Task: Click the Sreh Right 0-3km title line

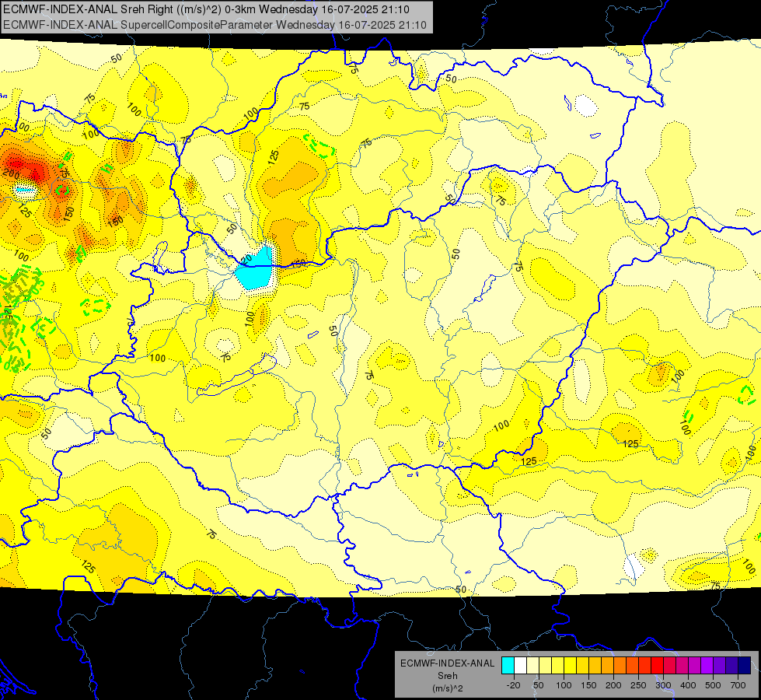Action: [x=206, y=9]
